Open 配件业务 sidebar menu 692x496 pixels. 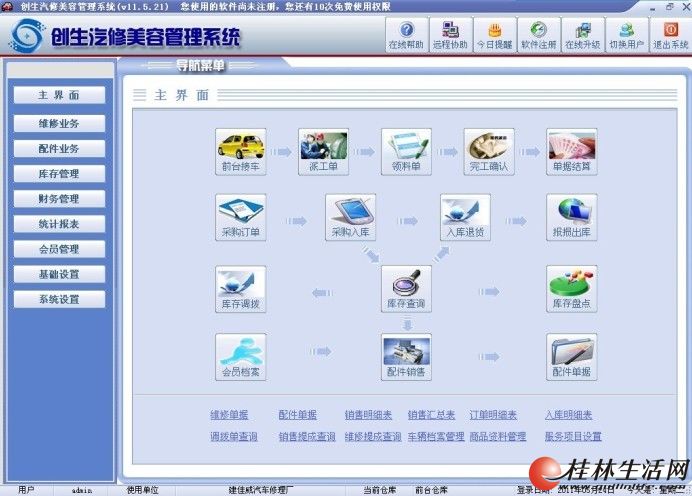pos(59,149)
